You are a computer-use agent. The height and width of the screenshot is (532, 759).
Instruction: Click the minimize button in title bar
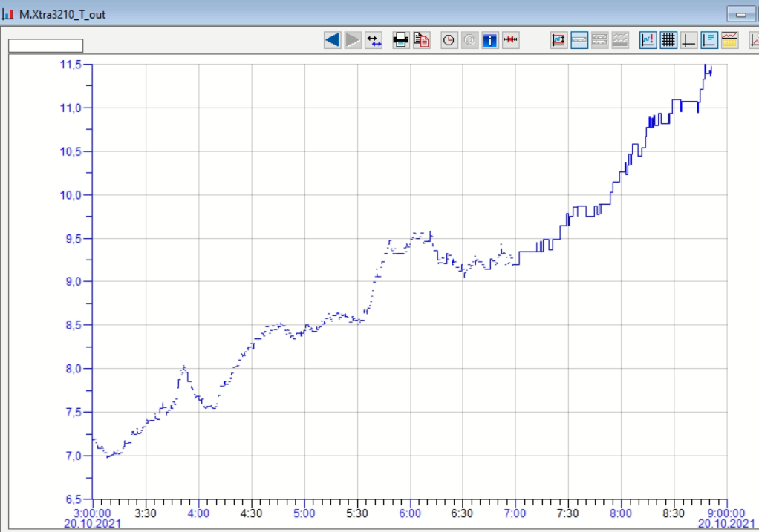pos(740,14)
